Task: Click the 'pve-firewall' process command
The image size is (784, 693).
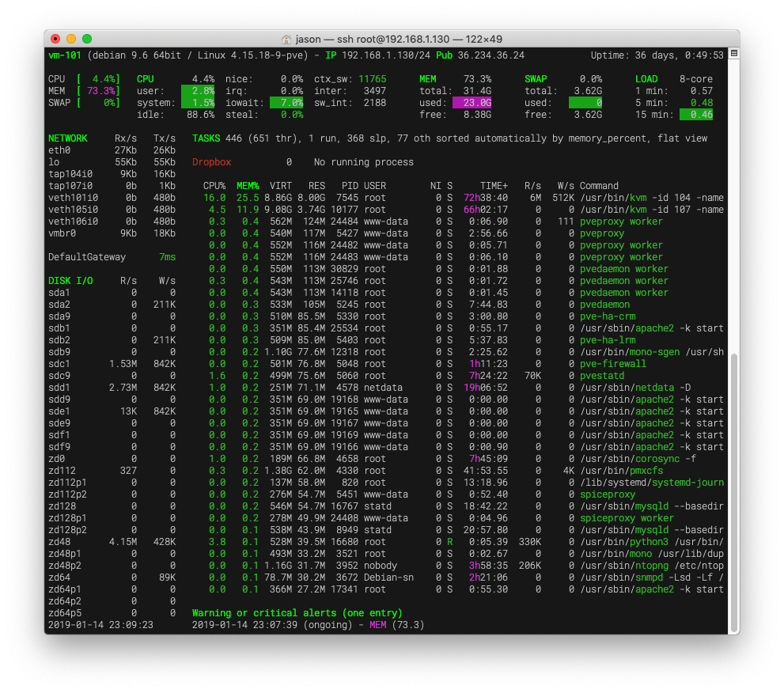Action: pos(613,363)
